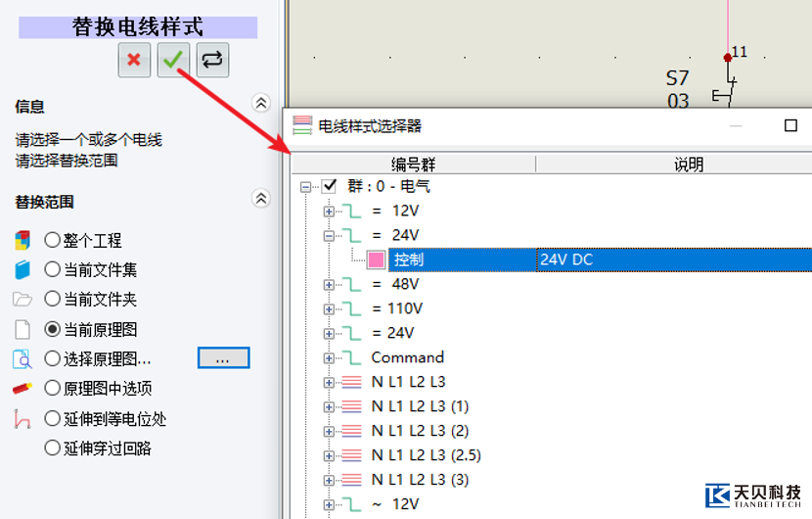
Task: Expand the = 12V wire group
Action: [x=329, y=211]
